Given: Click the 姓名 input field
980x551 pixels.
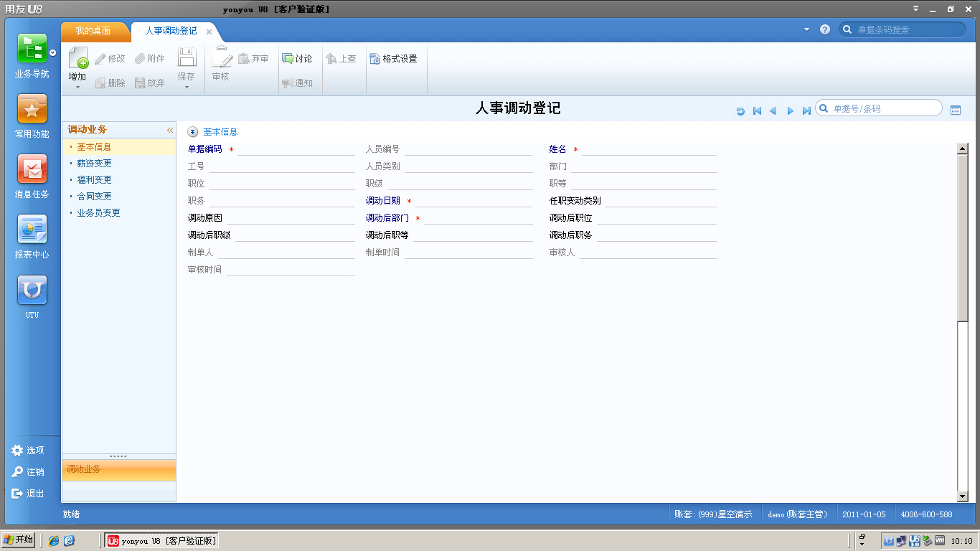Looking at the screenshot, I should coord(649,149).
